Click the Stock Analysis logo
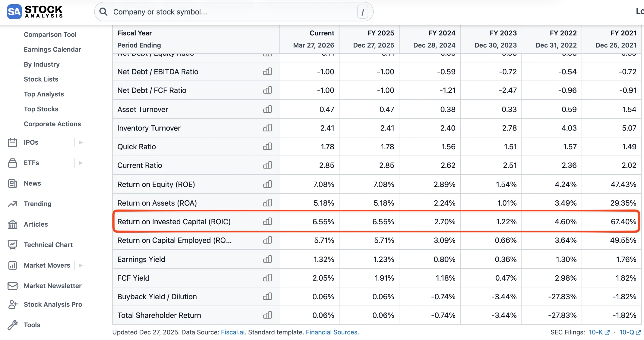This screenshot has height=340, width=644. (x=35, y=12)
